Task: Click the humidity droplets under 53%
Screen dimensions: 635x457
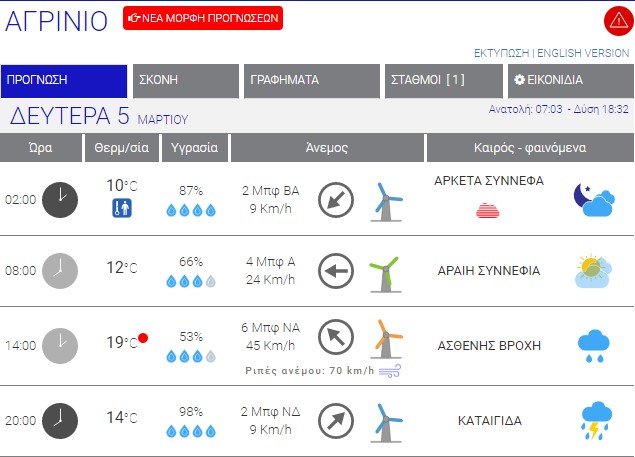Action: pos(190,356)
